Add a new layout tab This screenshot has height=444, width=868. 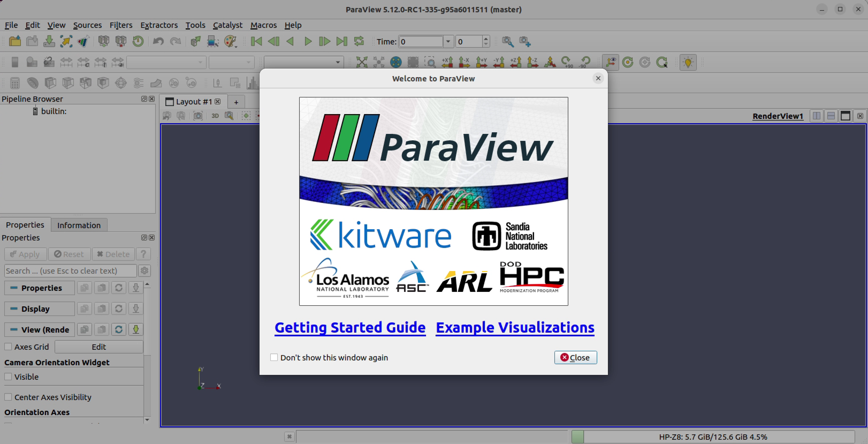pos(236,102)
